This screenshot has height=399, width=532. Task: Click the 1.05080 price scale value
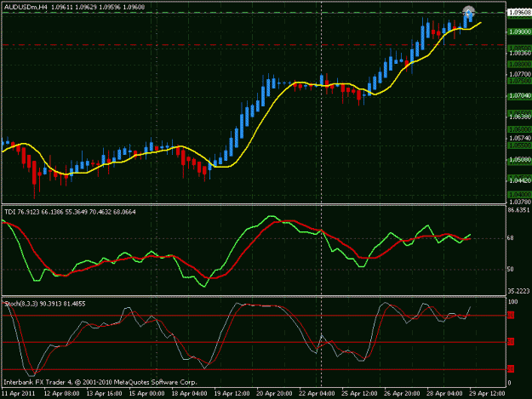coord(519,159)
